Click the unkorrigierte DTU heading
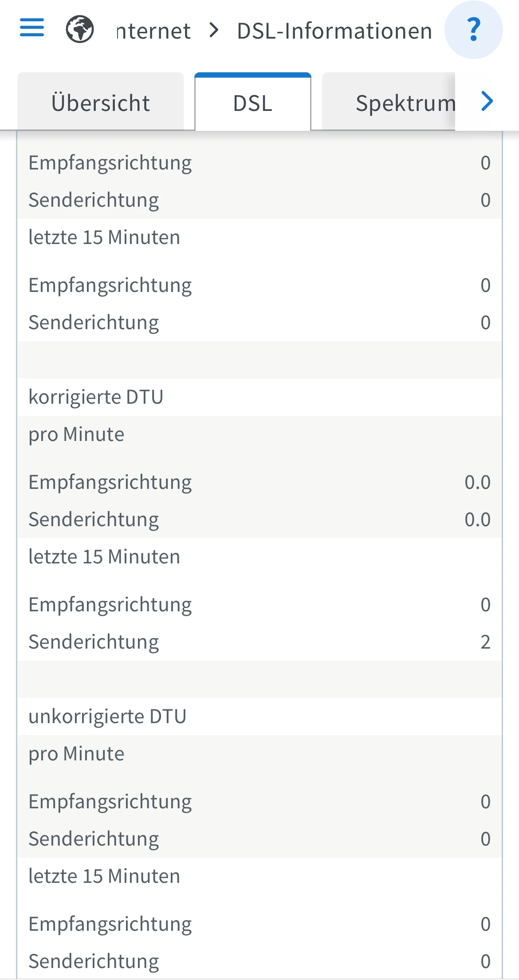 [107, 716]
